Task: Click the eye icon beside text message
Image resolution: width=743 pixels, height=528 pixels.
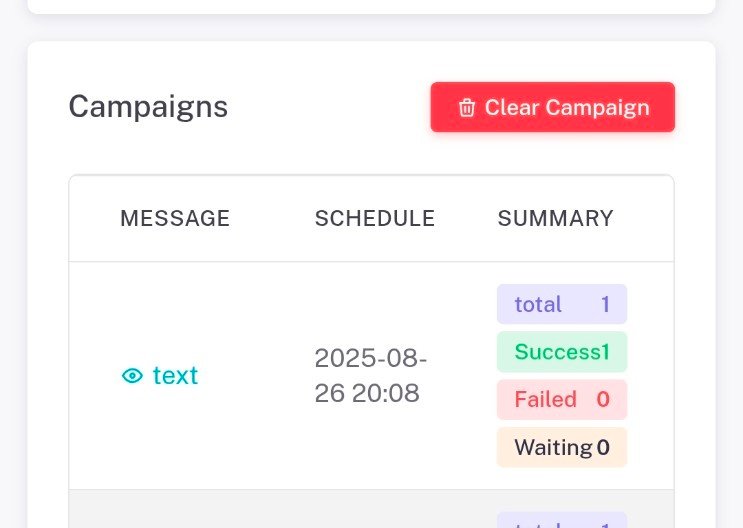Action: click(132, 376)
